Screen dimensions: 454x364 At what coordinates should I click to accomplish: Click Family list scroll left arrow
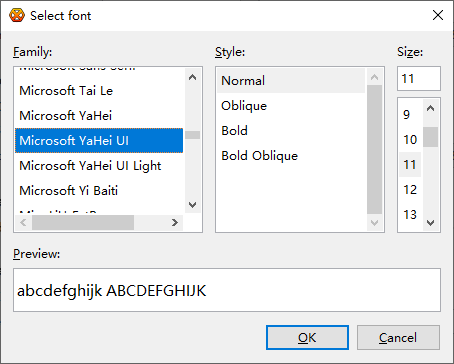[23, 222]
